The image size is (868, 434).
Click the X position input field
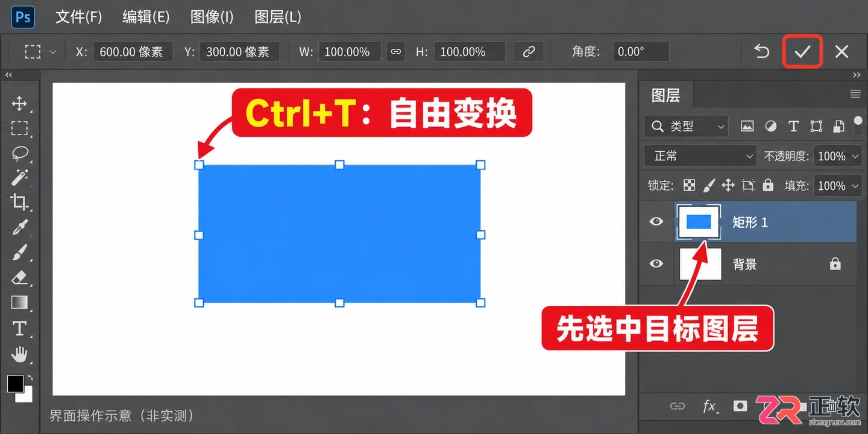point(133,52)
